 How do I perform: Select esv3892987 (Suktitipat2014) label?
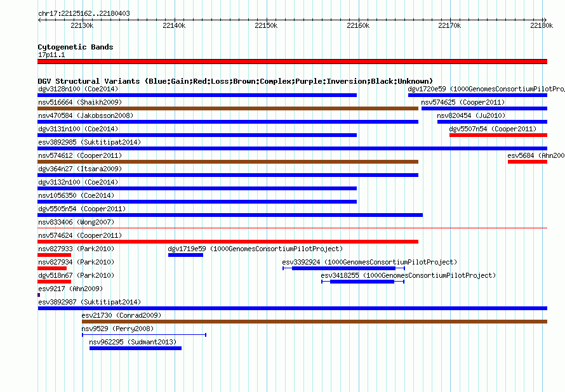(x=90, y=302)
